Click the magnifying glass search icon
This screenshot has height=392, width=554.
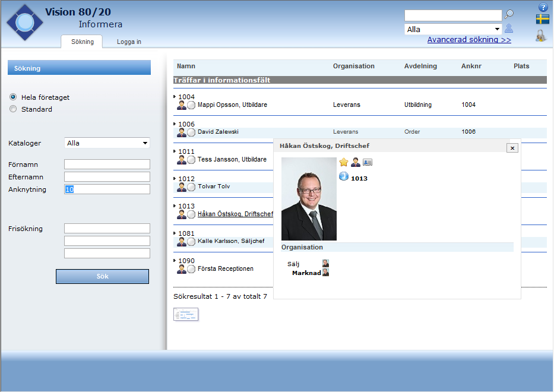(x=509, y=14)
